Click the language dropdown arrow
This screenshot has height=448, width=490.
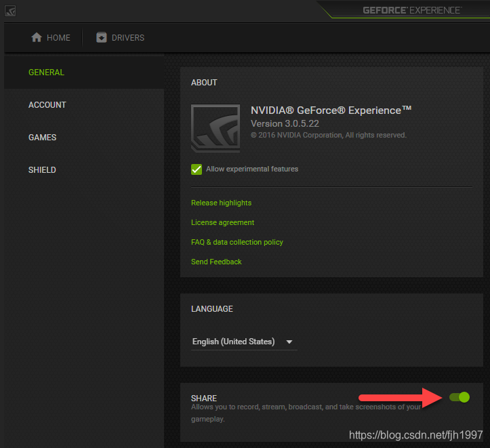(x=289, y=342)
